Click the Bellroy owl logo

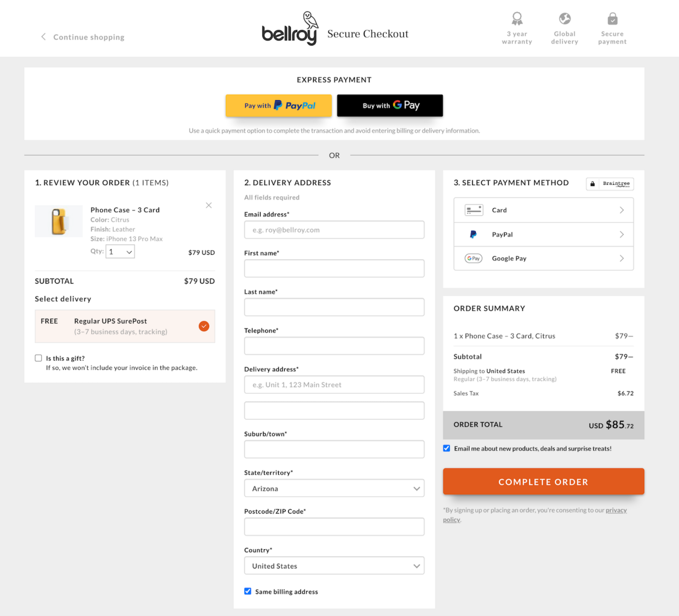pos(290,28)
